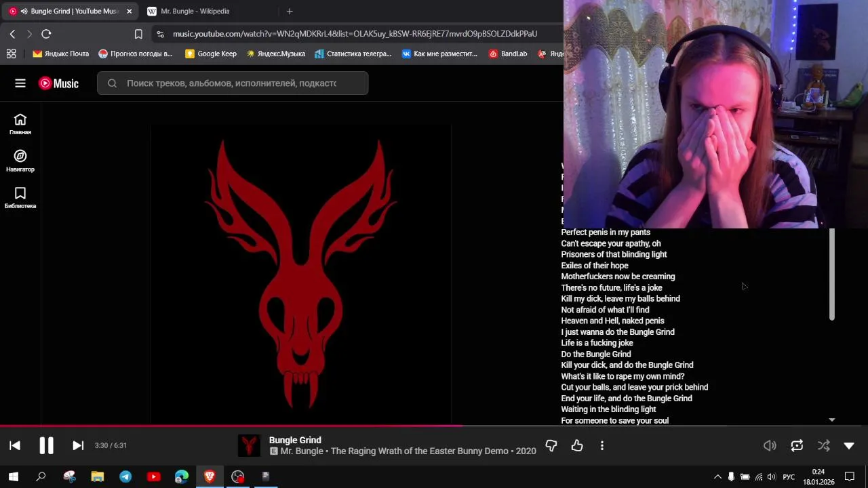Open the YouTube app in taskbar

click(x=153, y=476)
